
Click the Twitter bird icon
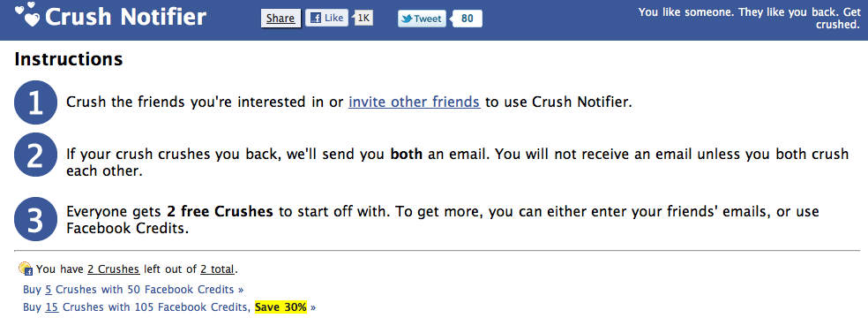[x=407, y=19]
